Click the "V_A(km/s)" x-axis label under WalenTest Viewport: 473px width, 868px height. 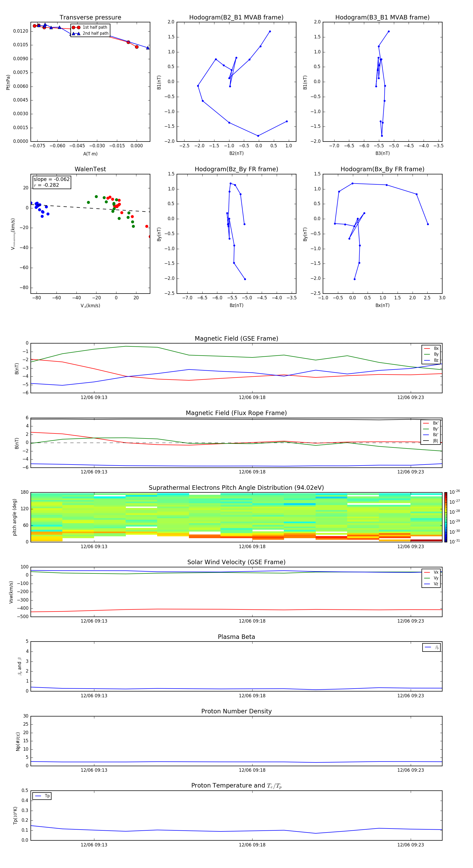pyautogui.click(x=90, y=306)
